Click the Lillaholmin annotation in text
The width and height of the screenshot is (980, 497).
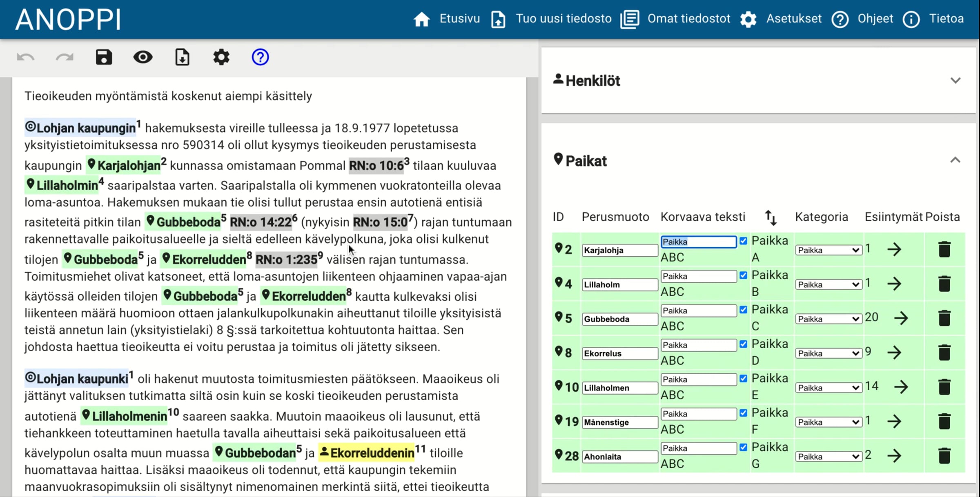(61, 185)
